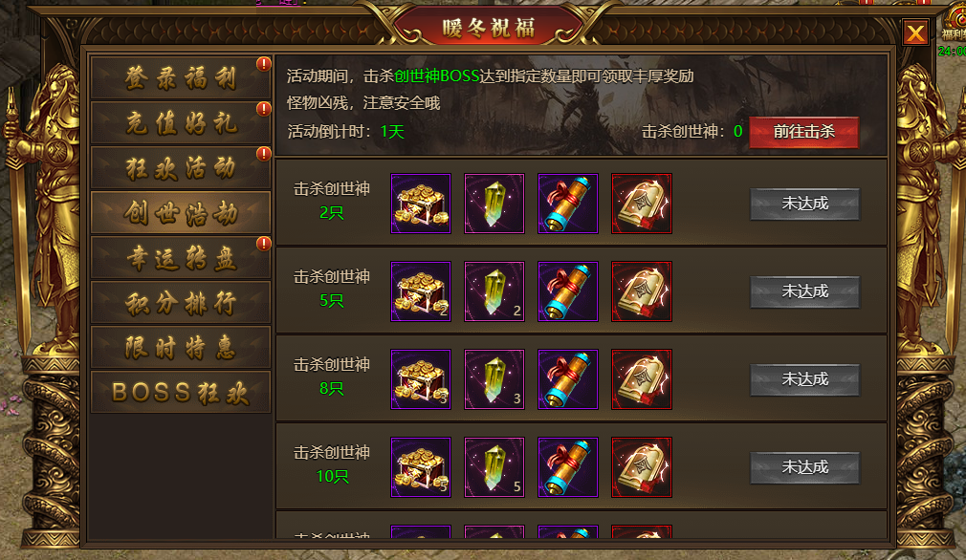Click yellow crystal in the 10只 row
Viewport: 966px width, 560px height.
click(x=494, y=467)
